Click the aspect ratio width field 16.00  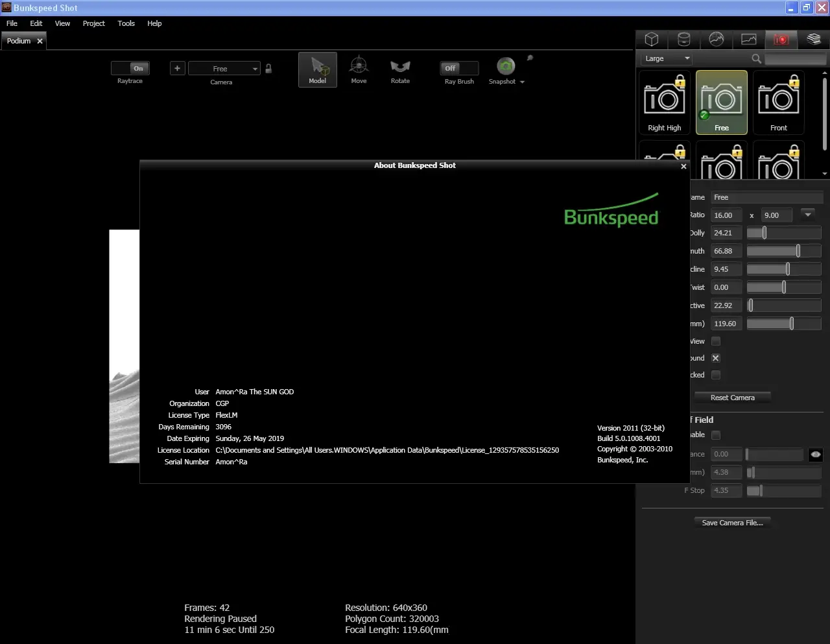click(x=726, y=215)
